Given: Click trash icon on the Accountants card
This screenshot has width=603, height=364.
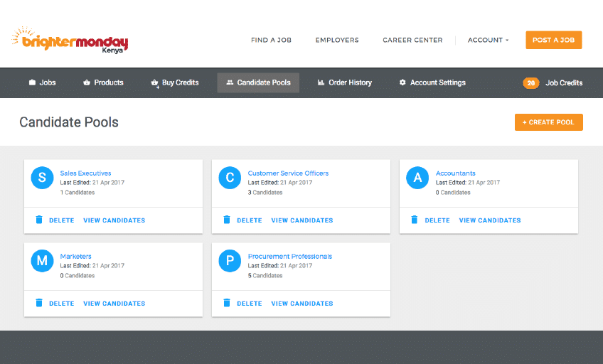Looking at the screenshot, I should [415, 220].
